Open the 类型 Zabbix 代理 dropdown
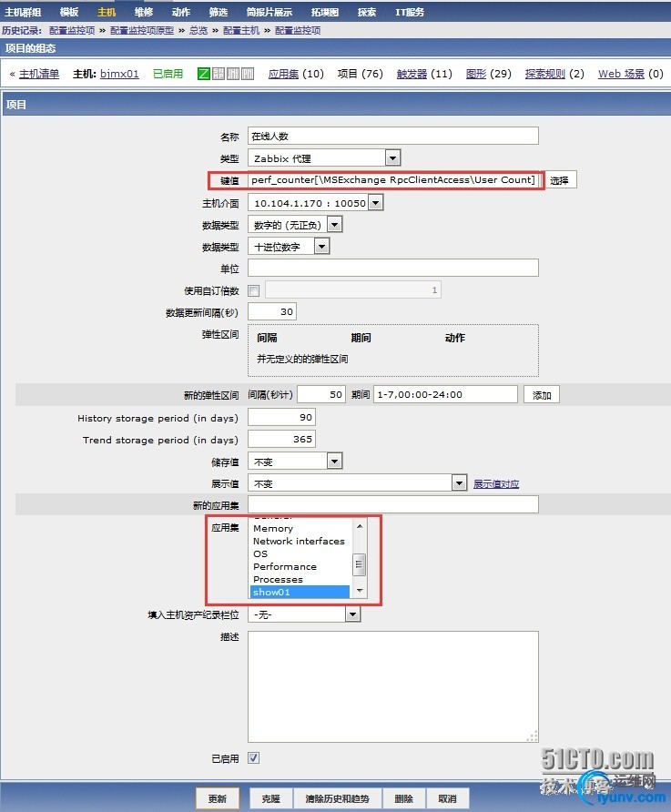This screenshot has height=812, width=671. (325, 158)
